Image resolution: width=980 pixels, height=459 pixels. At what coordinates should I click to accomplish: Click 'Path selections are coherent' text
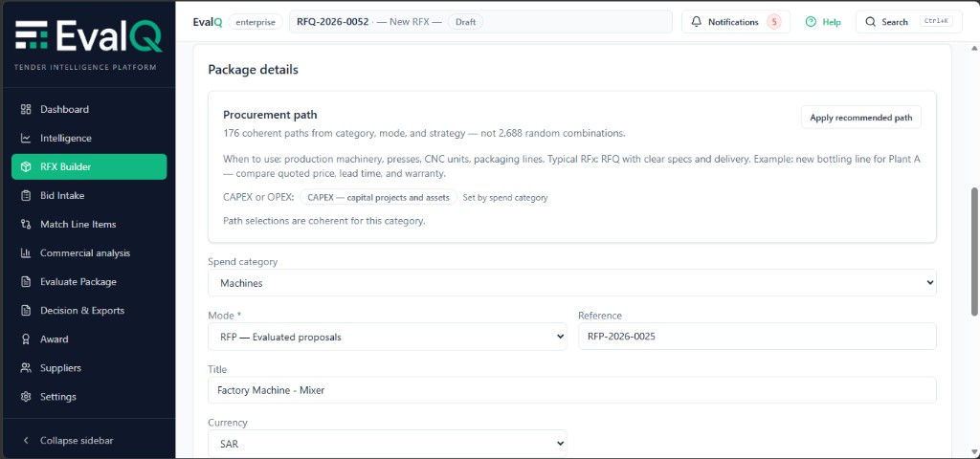323,221
